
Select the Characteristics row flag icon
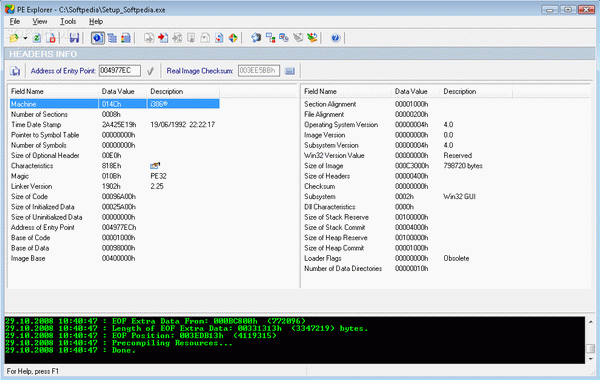point(155,166)
